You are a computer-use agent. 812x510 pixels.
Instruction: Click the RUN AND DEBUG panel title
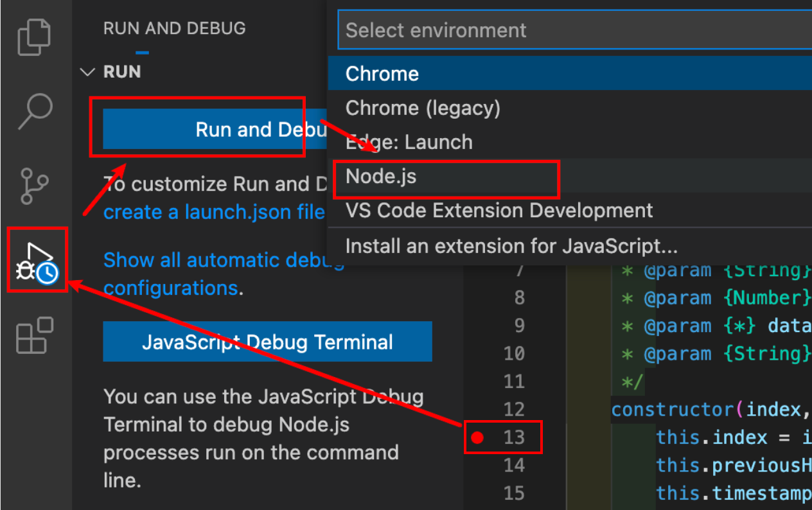[x=175, y=28]
